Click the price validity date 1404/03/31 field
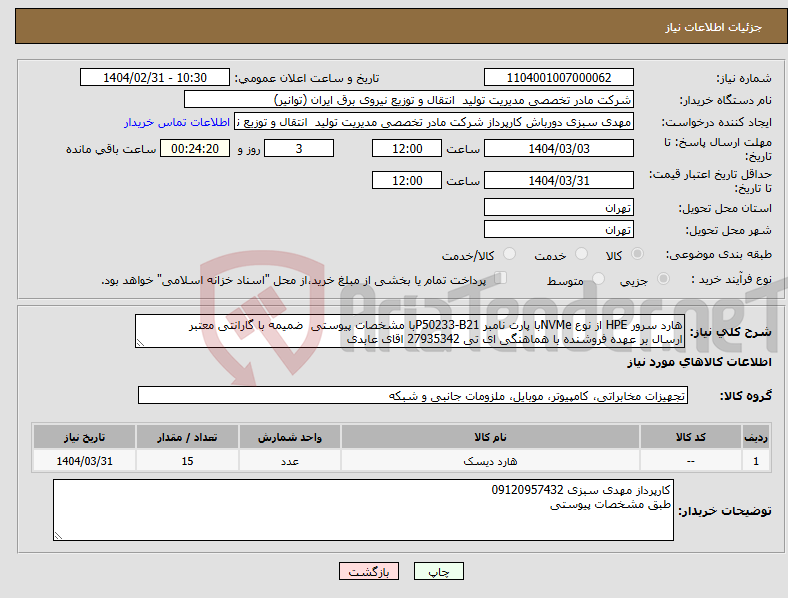The width and height of the screenshot is (788, 598). click(558, 180)
